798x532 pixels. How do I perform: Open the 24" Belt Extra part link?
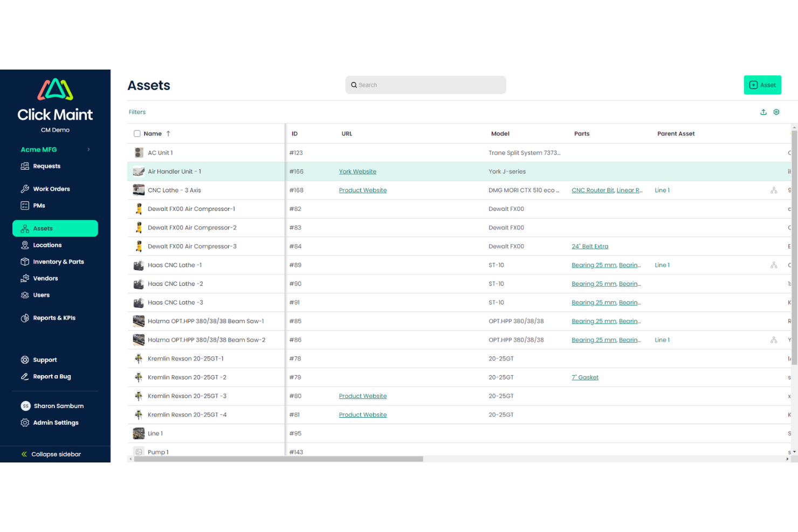point(590,246)
